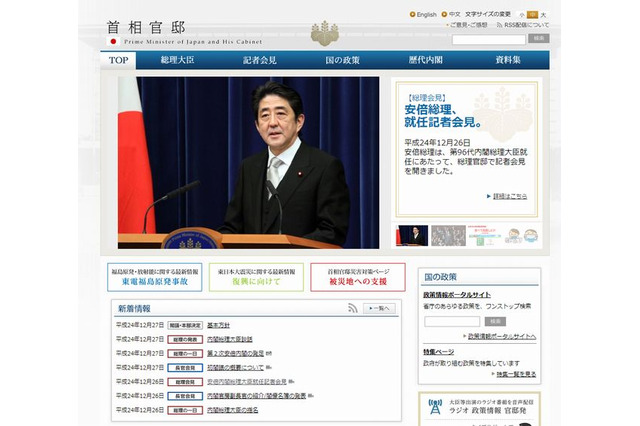Click the orange arrow icon next to English
640x426 pixels.
[x=412, y=14]
